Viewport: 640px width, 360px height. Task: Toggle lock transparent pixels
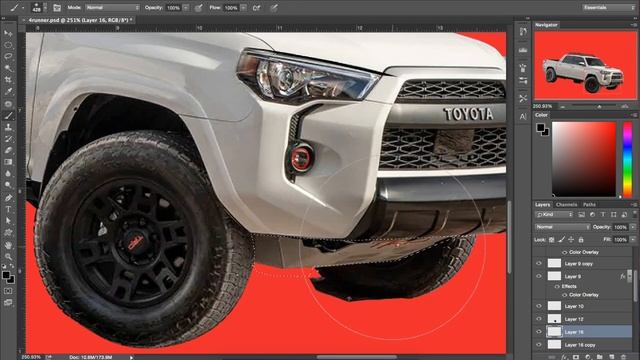pyautogui.click(x=551, y=240)
